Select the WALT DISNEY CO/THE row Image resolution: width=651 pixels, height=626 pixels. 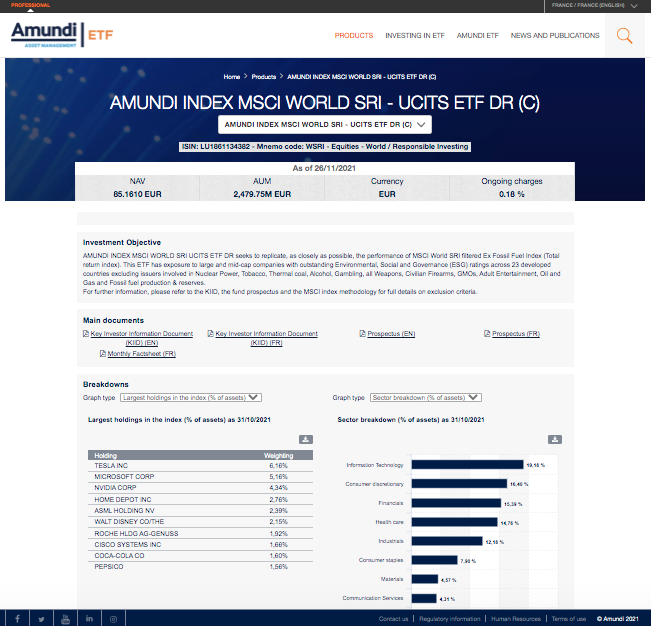click(x=201, y=522)
